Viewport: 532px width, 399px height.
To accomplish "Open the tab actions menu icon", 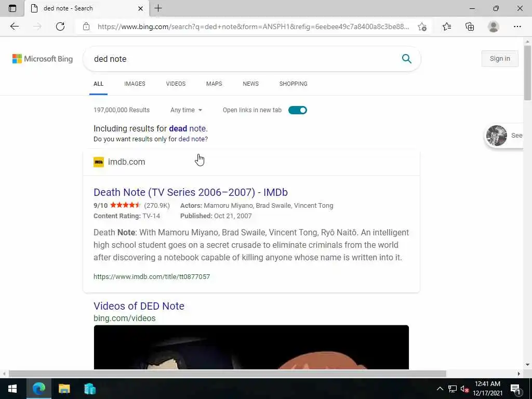I will point(12,8).
